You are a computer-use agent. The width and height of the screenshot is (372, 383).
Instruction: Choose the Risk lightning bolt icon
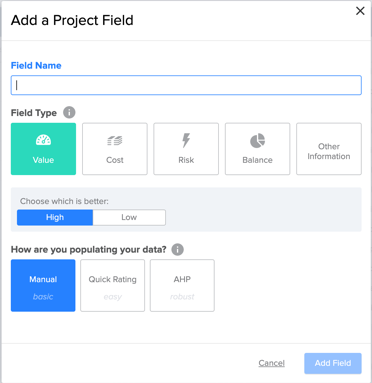186,140
